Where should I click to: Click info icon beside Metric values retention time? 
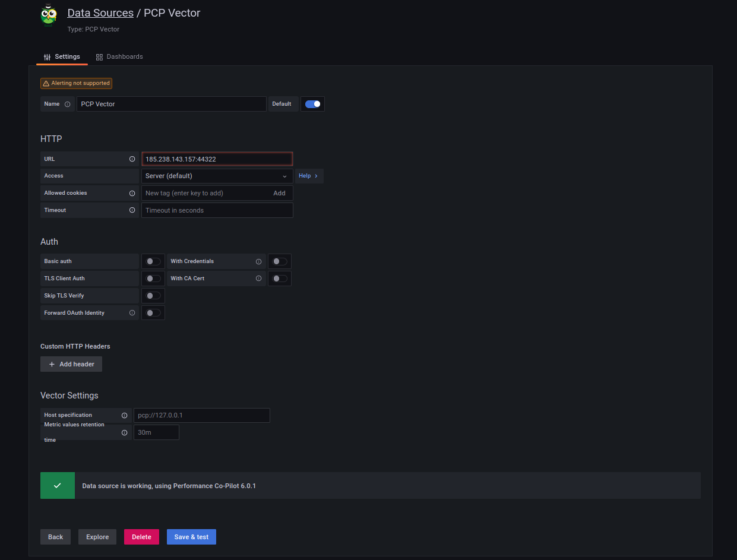124,432
